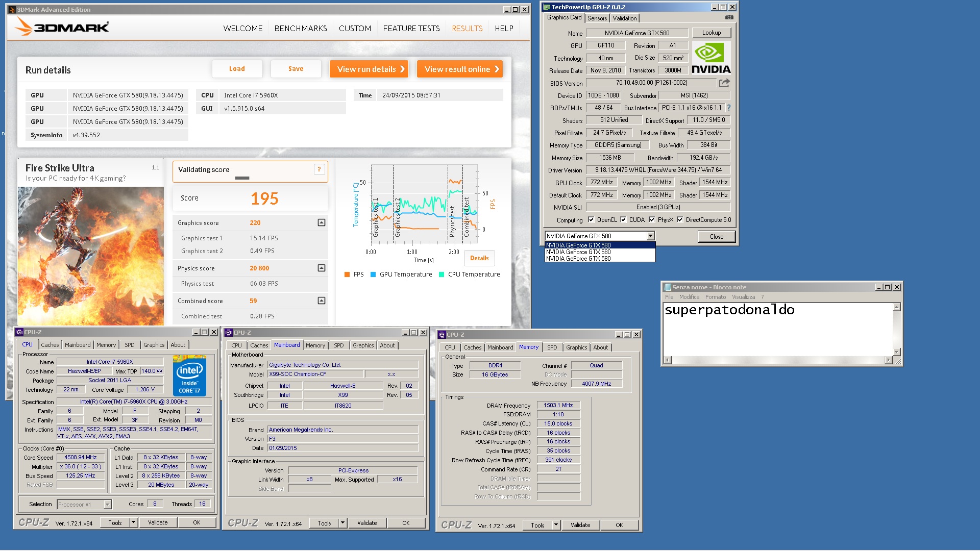The height and width of the screenshot is (551, 980).
Task: Click the GPU-Z screenshot camera icon
Action: click(x=729, y=17)
